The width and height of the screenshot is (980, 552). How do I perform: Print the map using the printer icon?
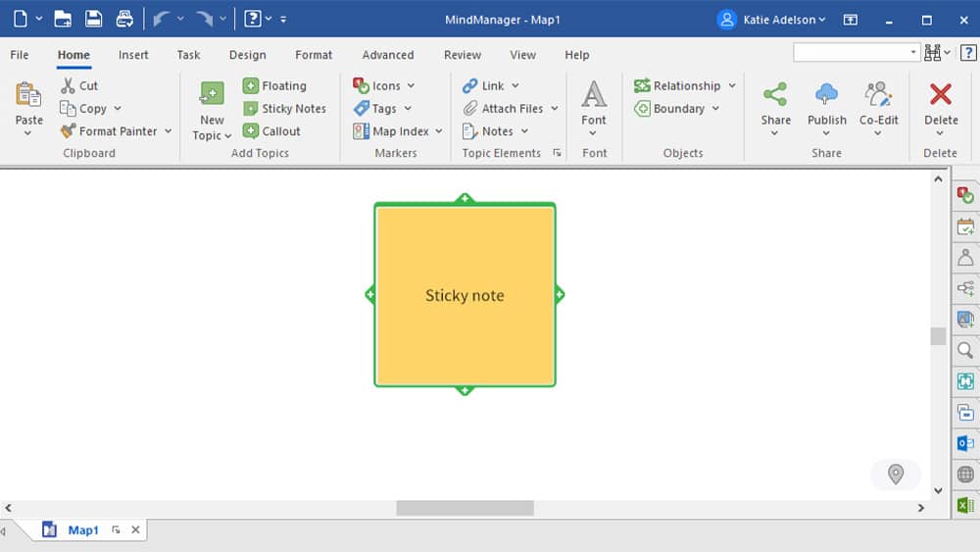click(124, 19)
